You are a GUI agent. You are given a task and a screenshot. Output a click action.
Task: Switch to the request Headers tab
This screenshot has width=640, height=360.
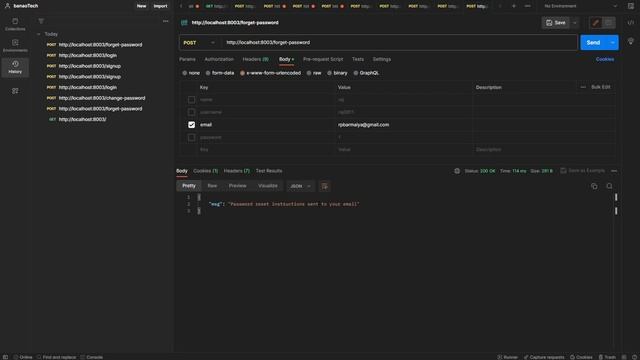coord(256,59)
